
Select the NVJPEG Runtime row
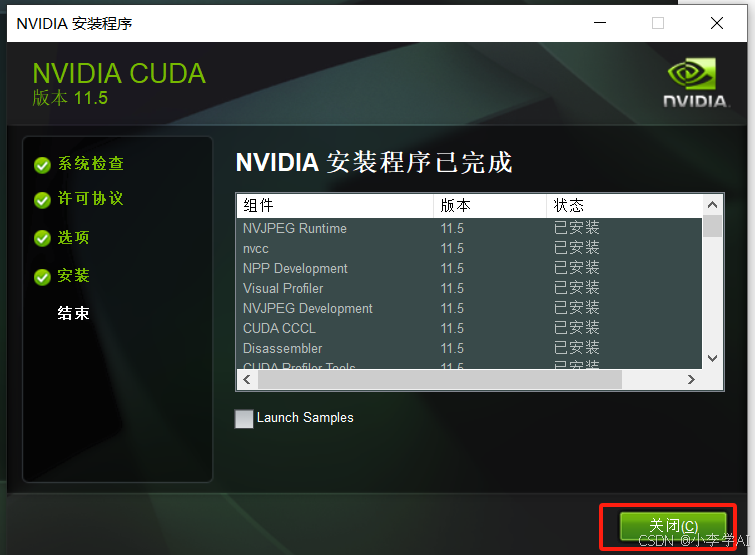pos(469,228)
